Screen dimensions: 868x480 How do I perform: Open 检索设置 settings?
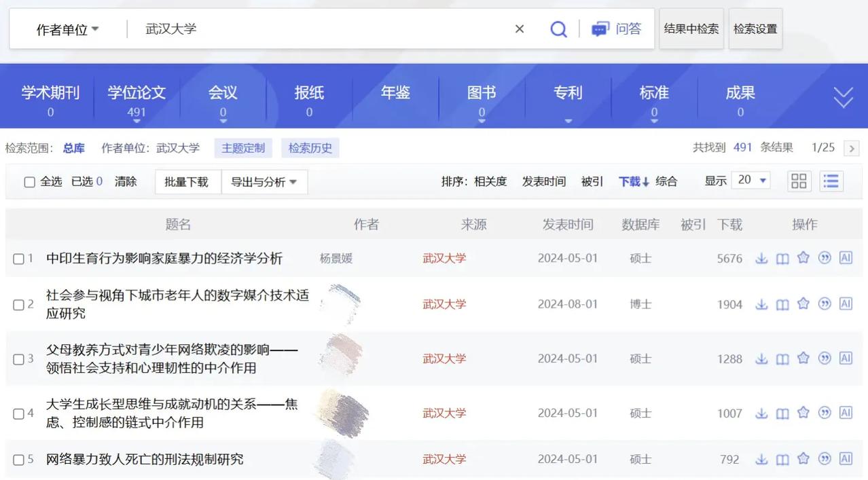click(755, 29)
